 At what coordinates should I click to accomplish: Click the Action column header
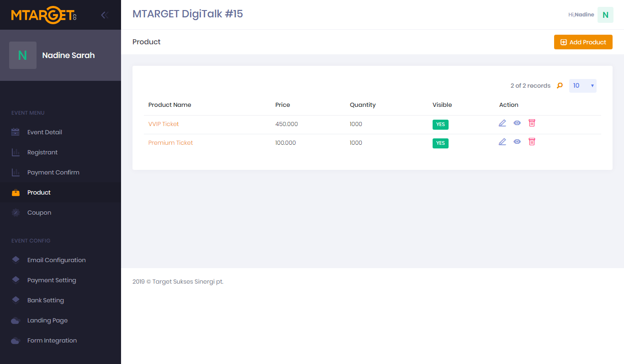click(x=509, y=105)
